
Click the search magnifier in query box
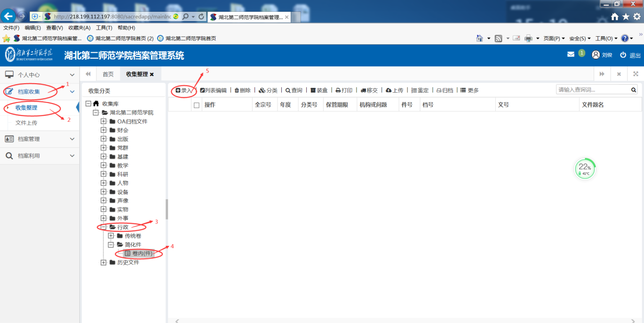click(x=634, y=90)
